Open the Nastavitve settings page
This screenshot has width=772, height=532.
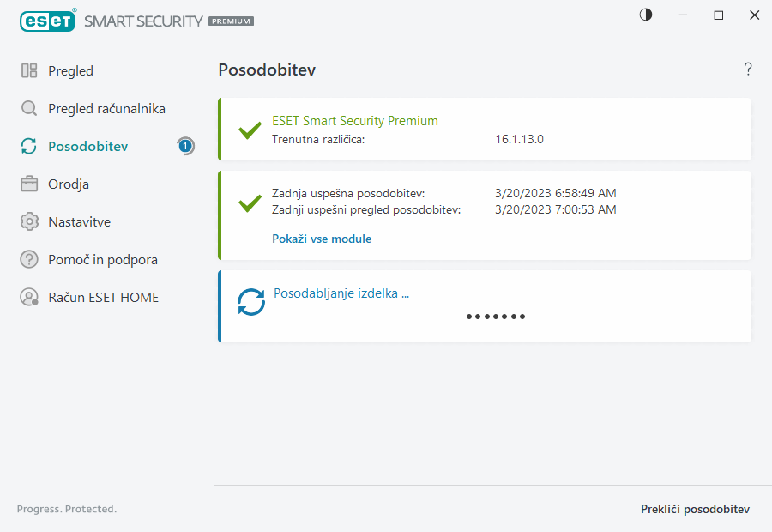coord(79,222)
